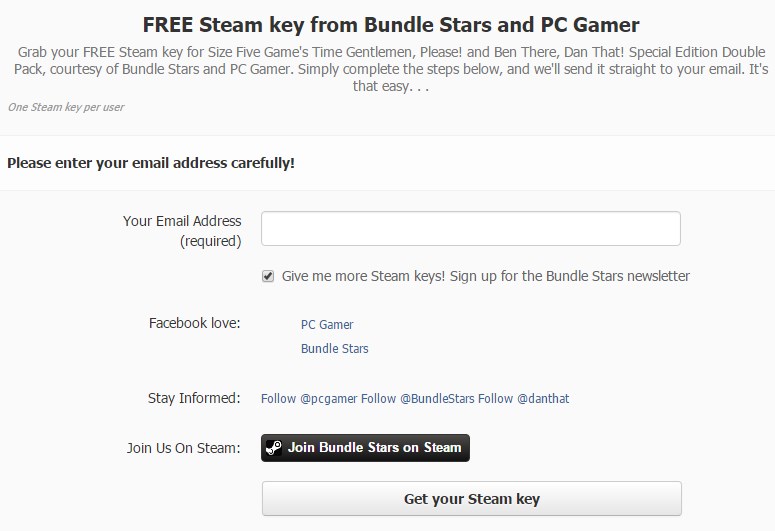Click Join Bundle Stars on Steam button
Viewport: 775px width, 531px height.
tap(365, 448)
